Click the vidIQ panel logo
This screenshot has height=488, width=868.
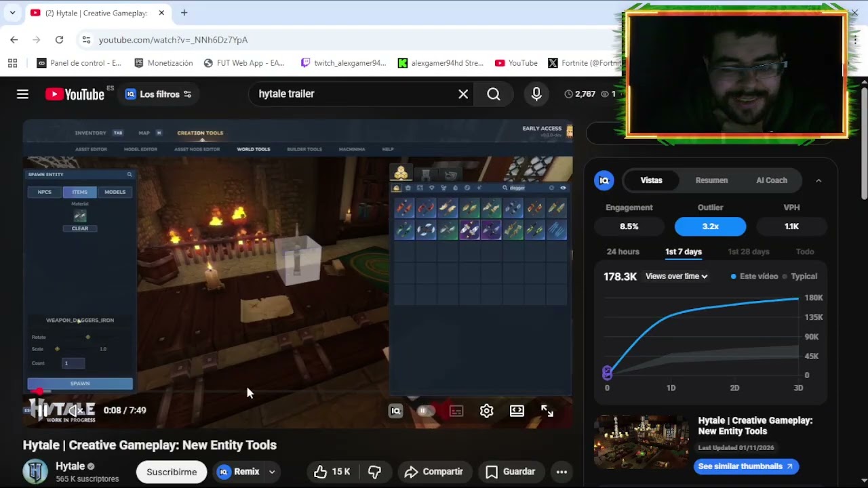[x=604, y=180]
